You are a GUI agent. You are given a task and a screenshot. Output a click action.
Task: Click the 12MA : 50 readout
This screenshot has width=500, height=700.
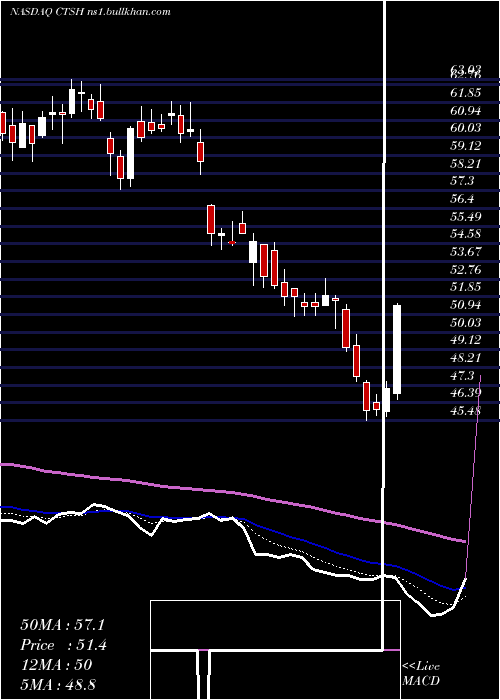[x=56, y=665]
